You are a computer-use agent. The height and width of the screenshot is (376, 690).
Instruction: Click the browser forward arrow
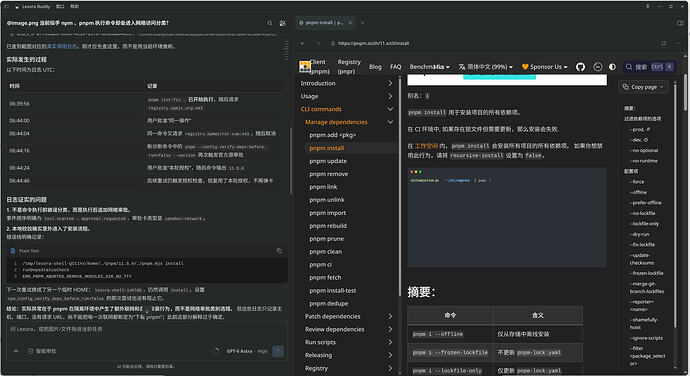point(318,44)
